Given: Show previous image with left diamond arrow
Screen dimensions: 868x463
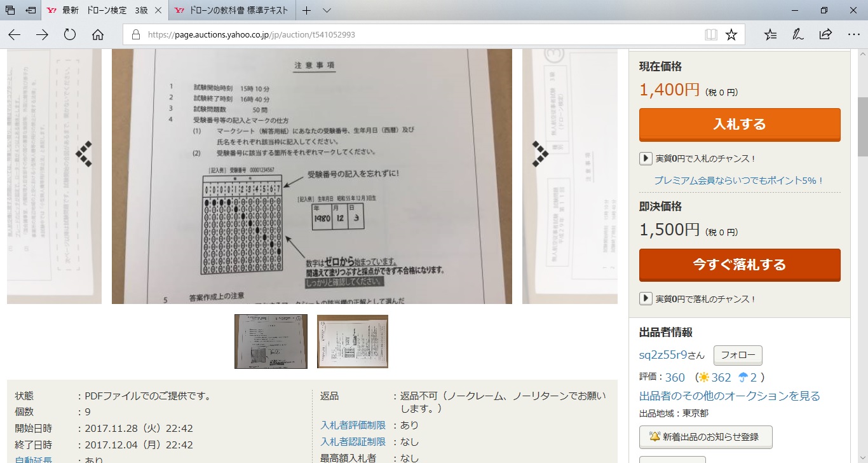Looking at the screenshot, I should tap(85, 154).
